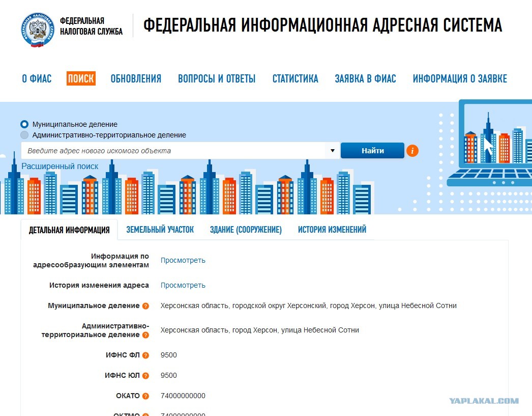The width and height of the screenshot is (532, 416).
Task: Switch to the ЗЕМЕЛЬНЫЙ УЧАСТОК tab
Action: click(x=160, y=230)
